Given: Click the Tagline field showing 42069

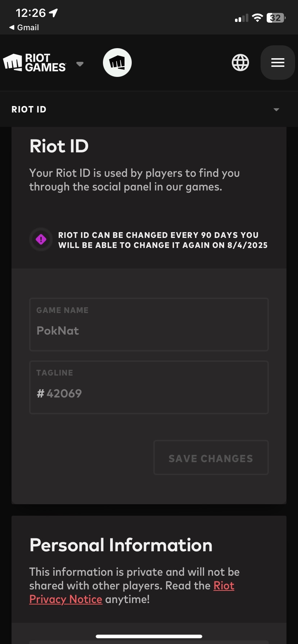Looking at the screenshot, I should [x=149, y=387].
